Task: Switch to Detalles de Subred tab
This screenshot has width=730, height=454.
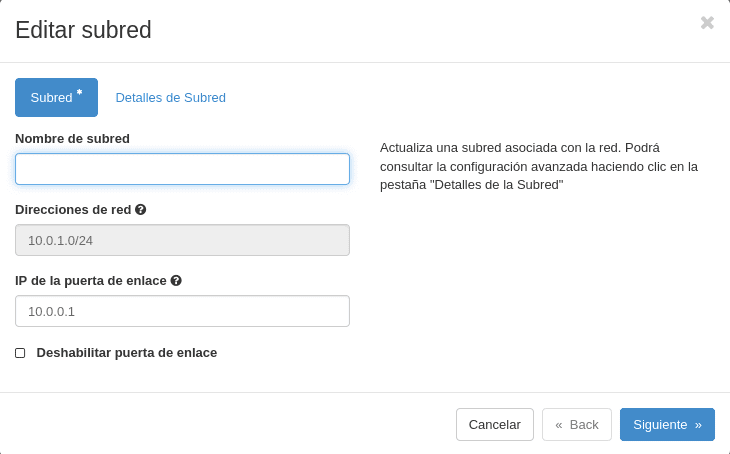Action: click(x=170, y=98)
